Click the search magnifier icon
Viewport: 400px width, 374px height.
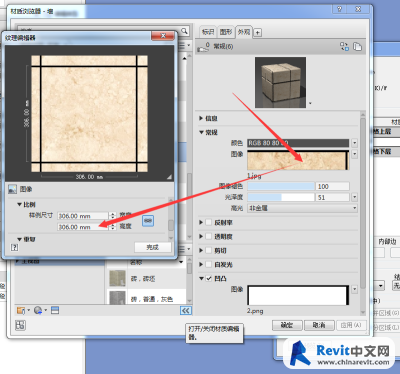click(184, 31)
